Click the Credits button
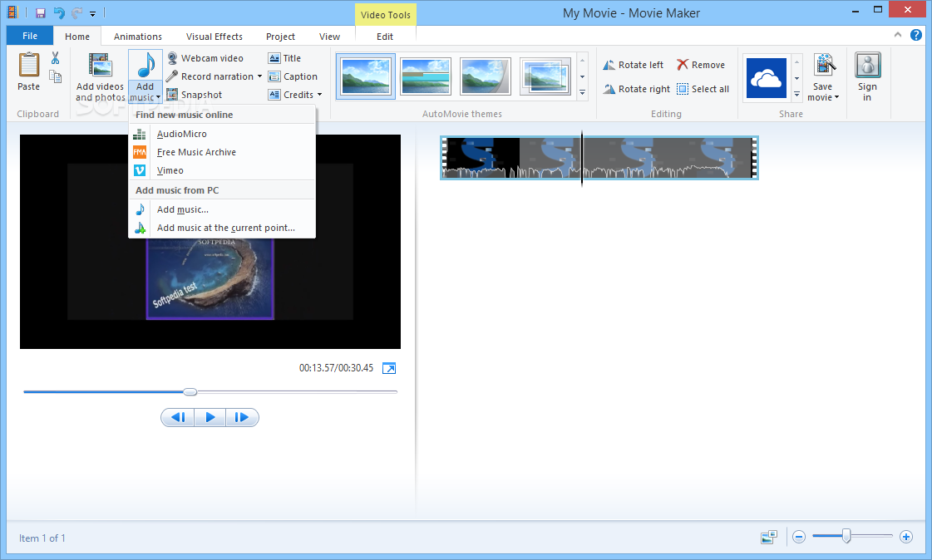 [x=291, y=95]
